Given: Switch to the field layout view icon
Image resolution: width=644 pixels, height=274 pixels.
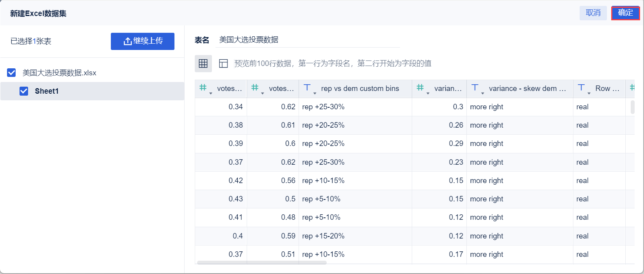Looking at the screenshot, I should click(x=223, y=64).
